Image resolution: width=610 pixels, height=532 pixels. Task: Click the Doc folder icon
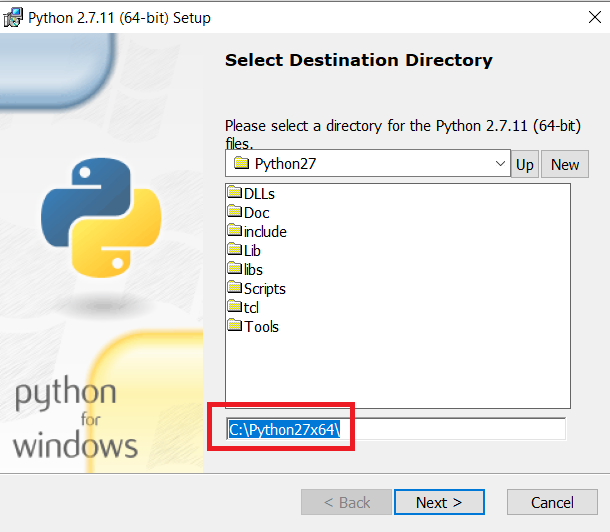tap(235, 211)
